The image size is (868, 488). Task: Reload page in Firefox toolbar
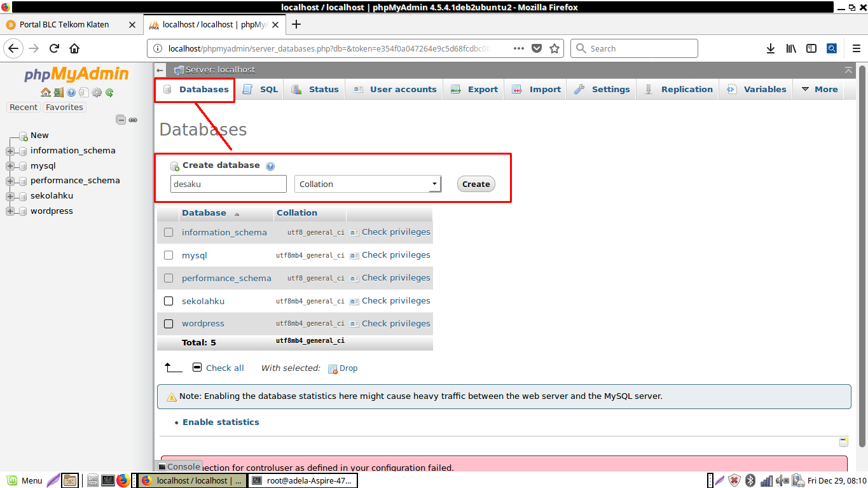(55, 48)
